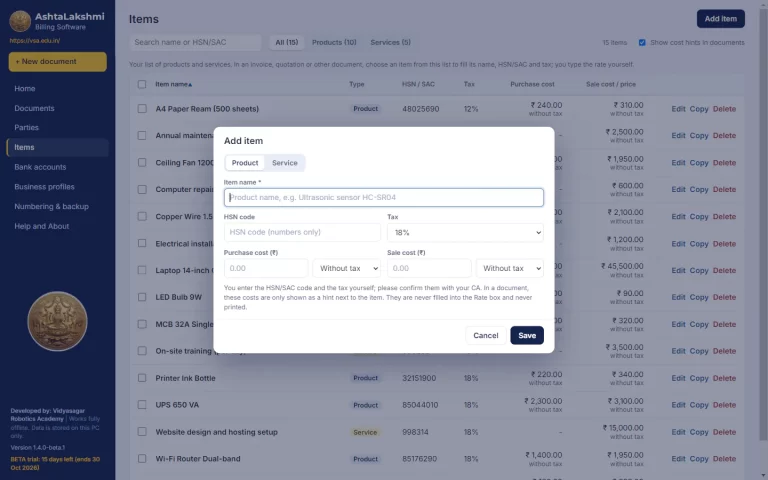Image resolution: width=768 pixels, height=480 pixels.
Task: Select the Product tab in Add item dialog
Action: coord(245,163)
